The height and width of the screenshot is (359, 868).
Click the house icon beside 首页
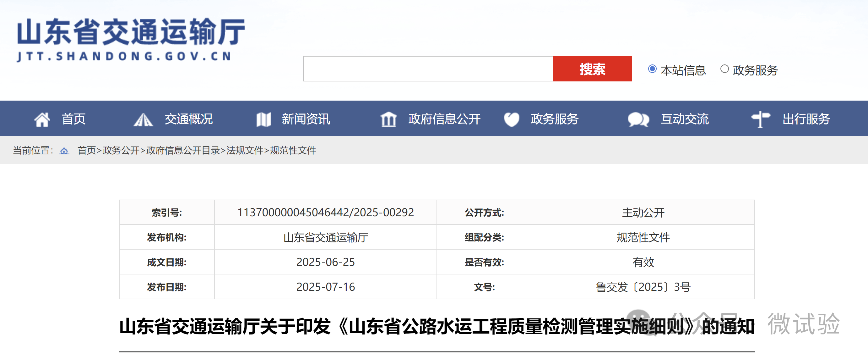point(42,119)
